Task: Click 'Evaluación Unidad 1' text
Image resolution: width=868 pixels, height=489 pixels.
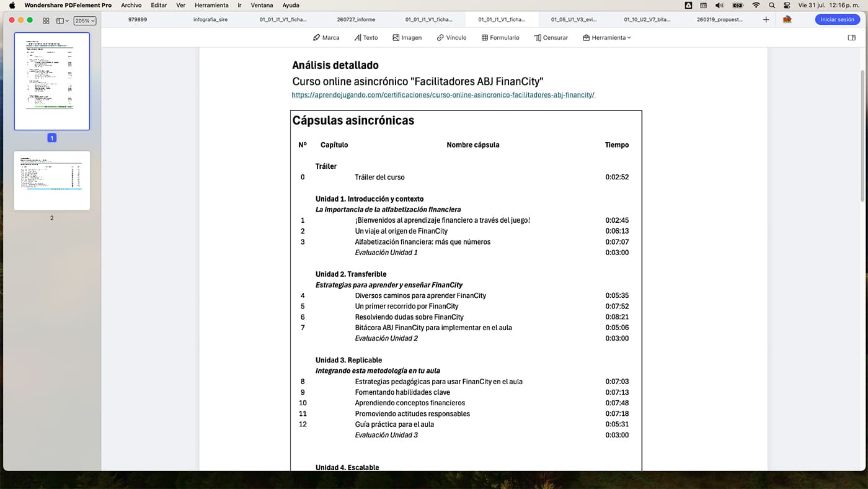Action: pyautogui.click(x=386, y=253)
